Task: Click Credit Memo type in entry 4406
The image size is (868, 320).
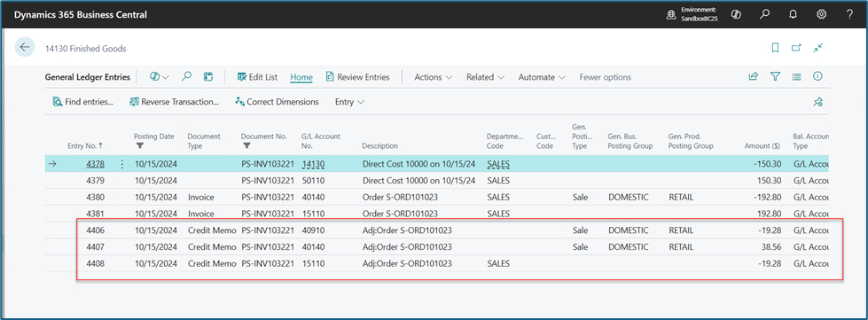Action: 212,230
